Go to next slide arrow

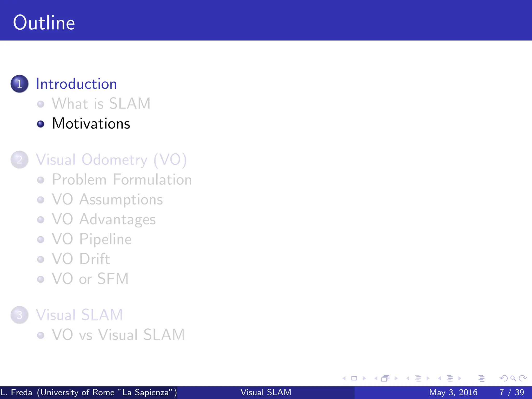coord(364,378)
